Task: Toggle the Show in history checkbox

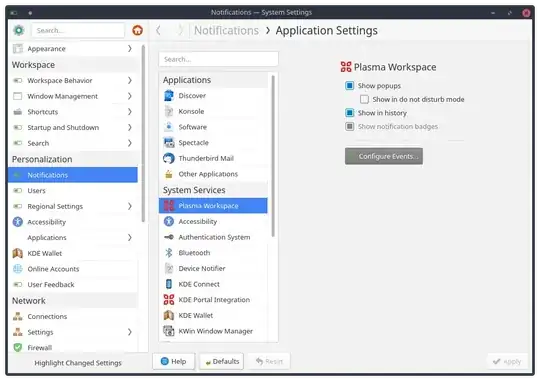Action: pos(350,113)
